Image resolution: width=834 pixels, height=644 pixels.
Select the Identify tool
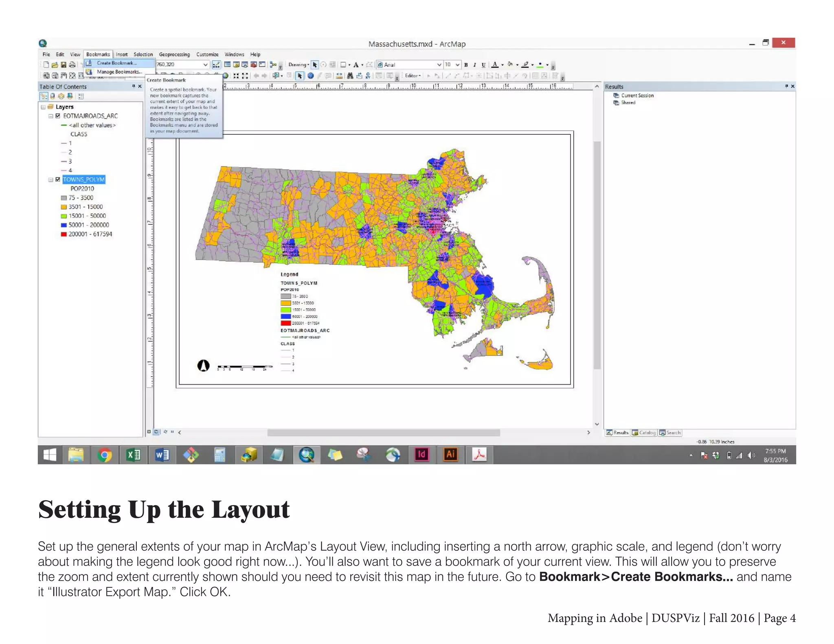tap(310, 76)
